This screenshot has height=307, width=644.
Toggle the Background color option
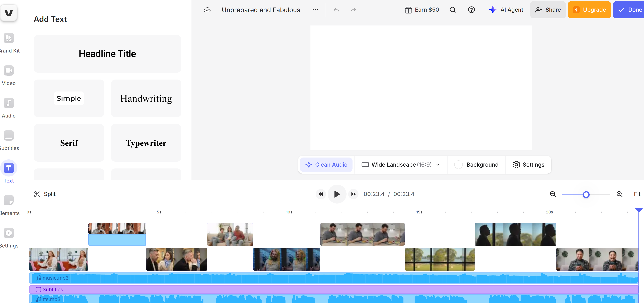tap(476, 164)
